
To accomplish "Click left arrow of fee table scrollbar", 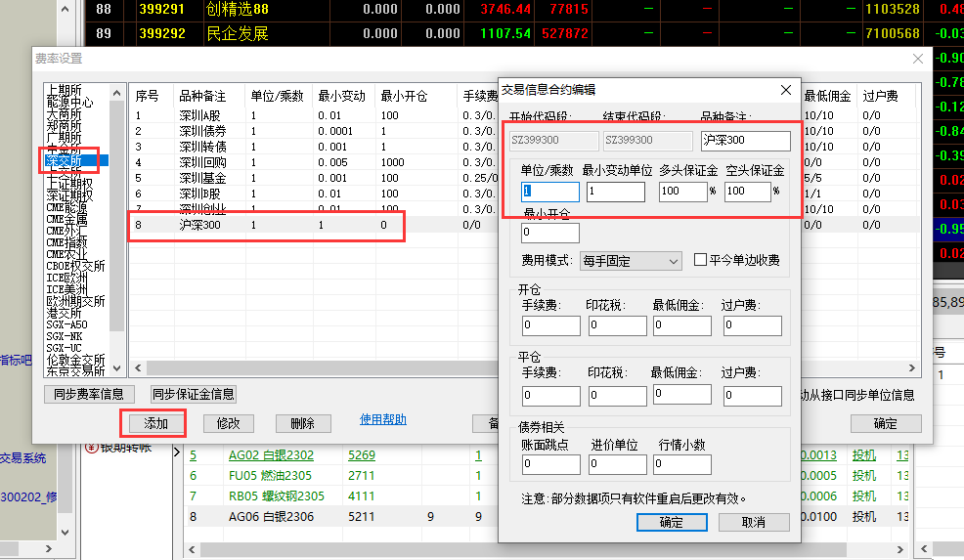I will (136, 368).
